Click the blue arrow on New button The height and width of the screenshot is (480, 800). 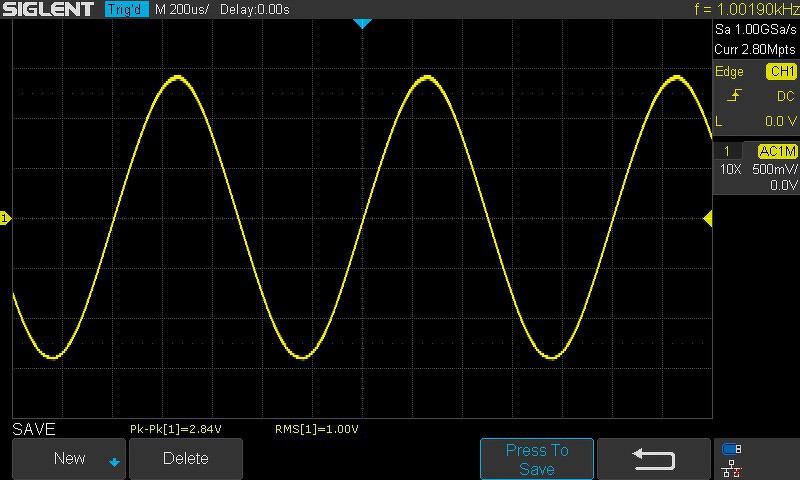[x=114, y=463]
